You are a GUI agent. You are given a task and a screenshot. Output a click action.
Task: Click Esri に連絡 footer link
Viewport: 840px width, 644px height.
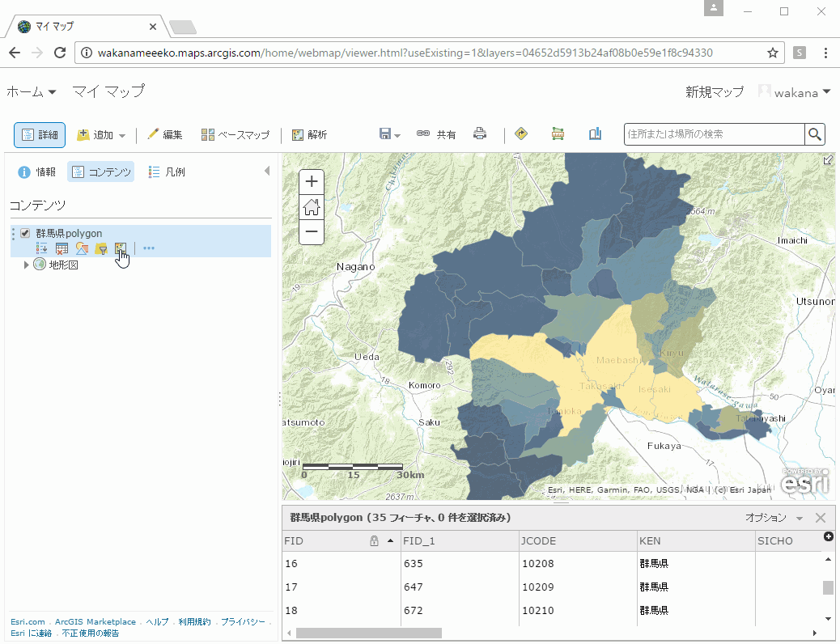point(31,633)
